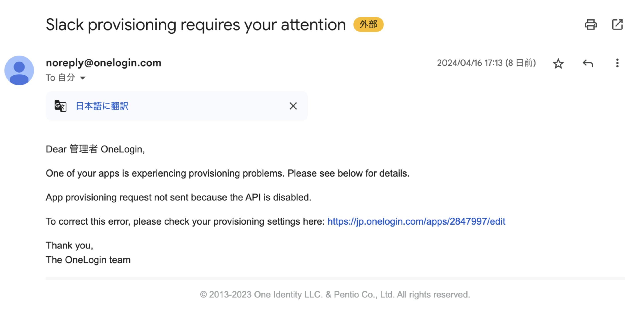This screenshot has width=644, height=312.
Task: Open the three-dot more options menu
Action: pyautogui.click(x=617, y=63)
